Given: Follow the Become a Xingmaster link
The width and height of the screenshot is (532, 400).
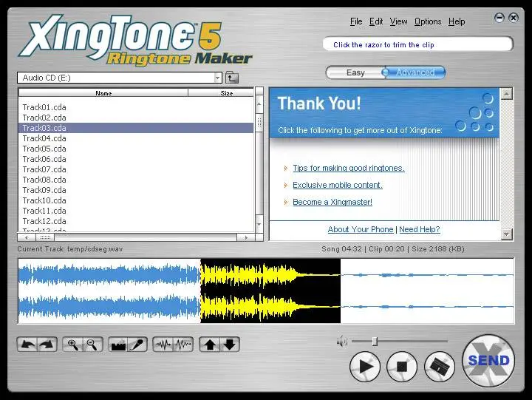Looking at the screenshot, I should click(332, 202).
